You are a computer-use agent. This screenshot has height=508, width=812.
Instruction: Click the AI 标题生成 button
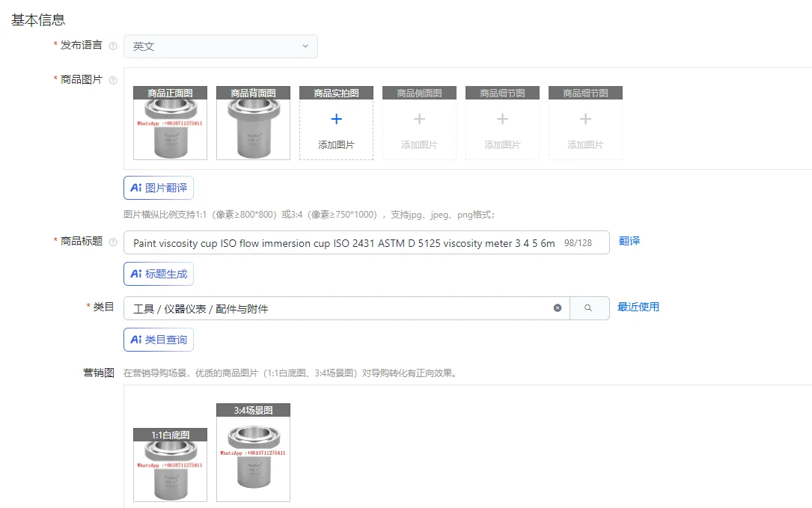point(159,274)
